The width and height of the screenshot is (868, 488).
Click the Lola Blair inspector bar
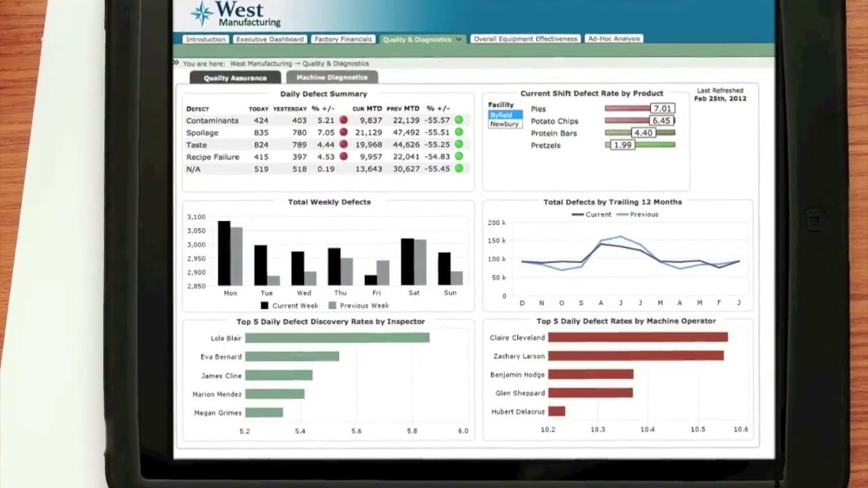[x=337, y=338]
